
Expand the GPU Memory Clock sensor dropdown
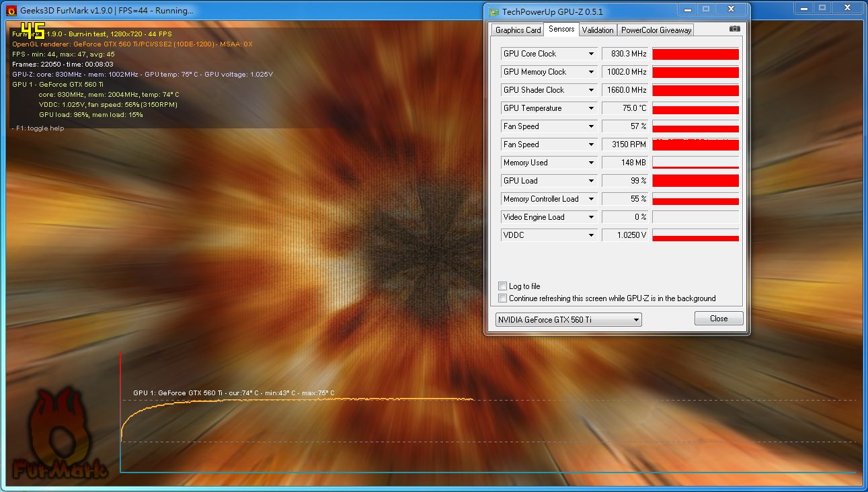591,72
